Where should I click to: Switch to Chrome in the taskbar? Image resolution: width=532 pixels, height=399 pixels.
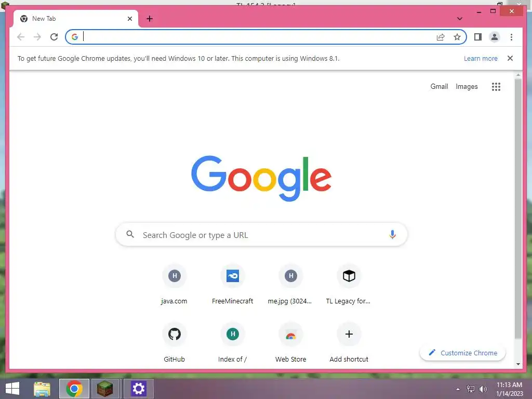point(74,389)
